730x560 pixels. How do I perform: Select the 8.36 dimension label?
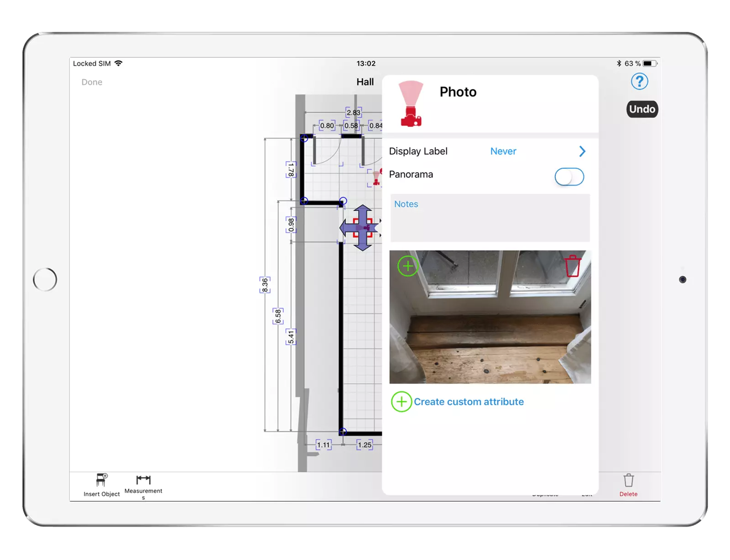[x=265, y=285]
